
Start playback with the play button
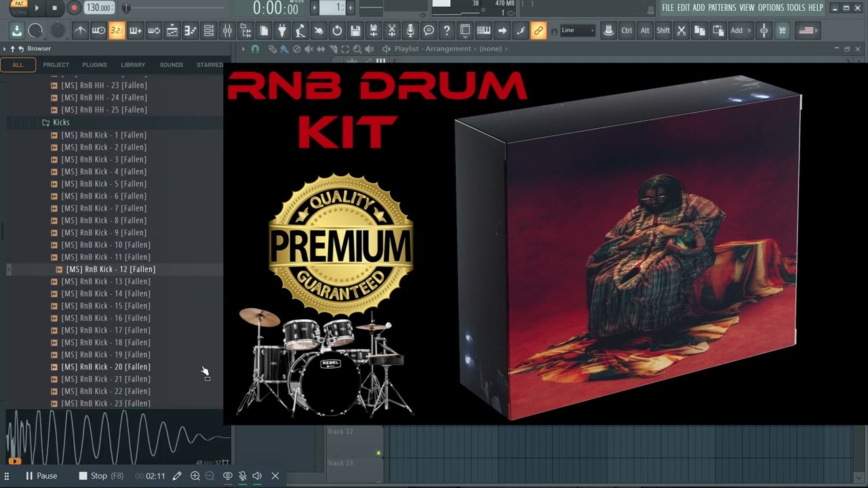37,7
